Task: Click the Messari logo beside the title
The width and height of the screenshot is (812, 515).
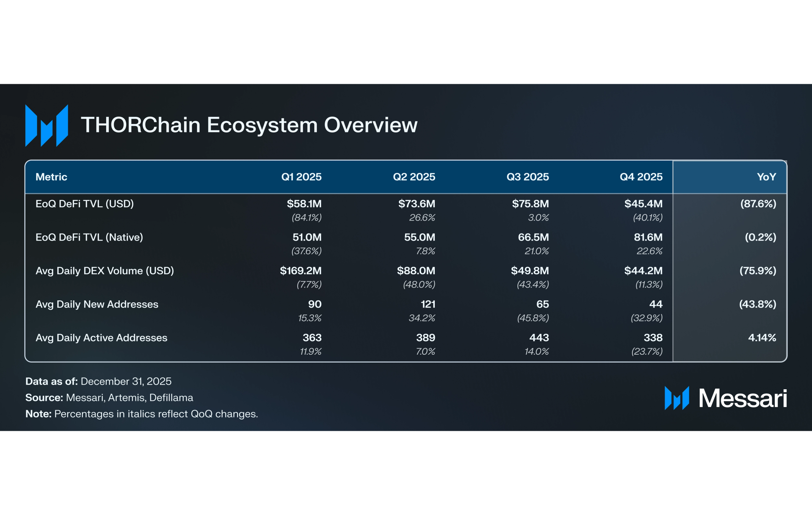Action: (47, 125)
